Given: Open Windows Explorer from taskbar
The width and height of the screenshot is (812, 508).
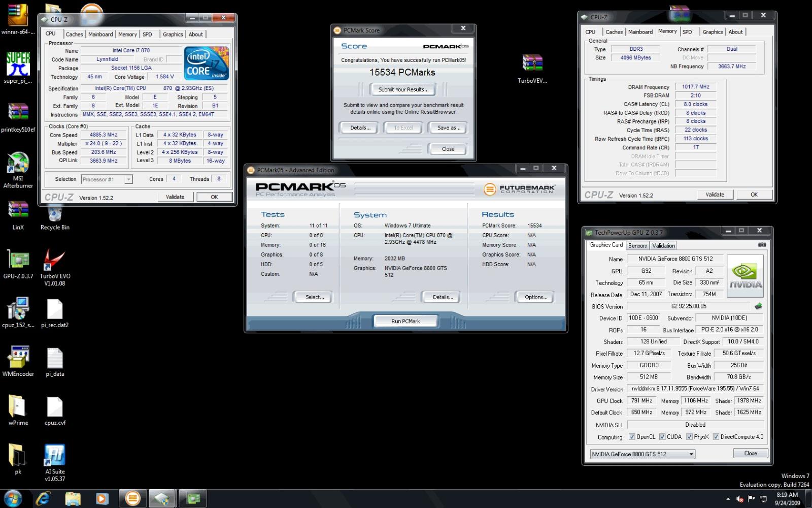Looking at the screenshot, I should click(73, 499).
